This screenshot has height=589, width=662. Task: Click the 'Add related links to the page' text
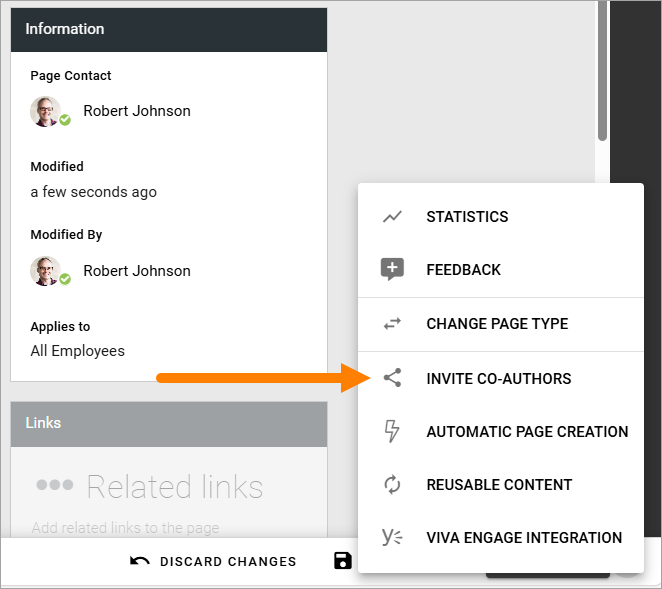(125, 528)
